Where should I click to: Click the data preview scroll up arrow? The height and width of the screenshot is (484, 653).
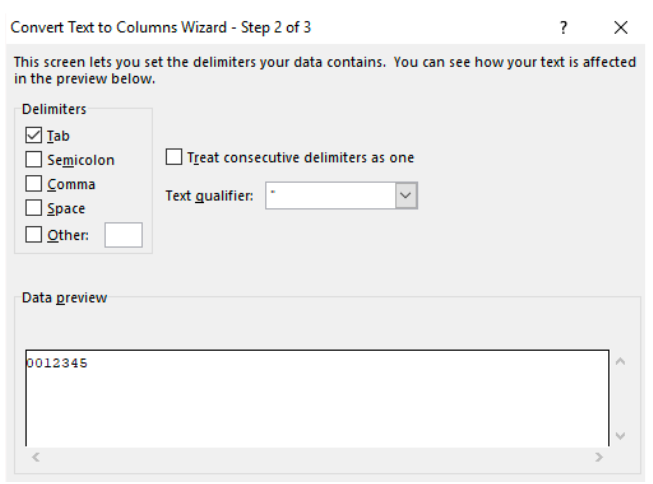620,362
